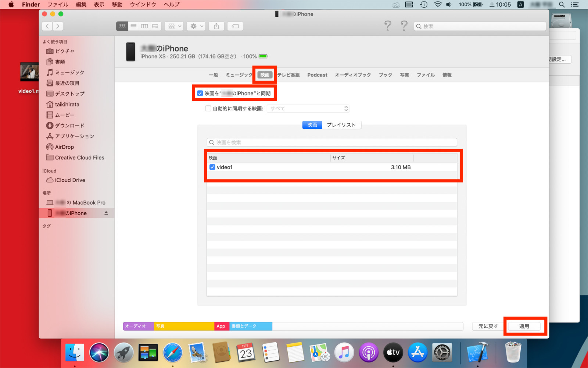Switch to the 写真 tab
Viewport: 588px width, 368px height.
405,75
